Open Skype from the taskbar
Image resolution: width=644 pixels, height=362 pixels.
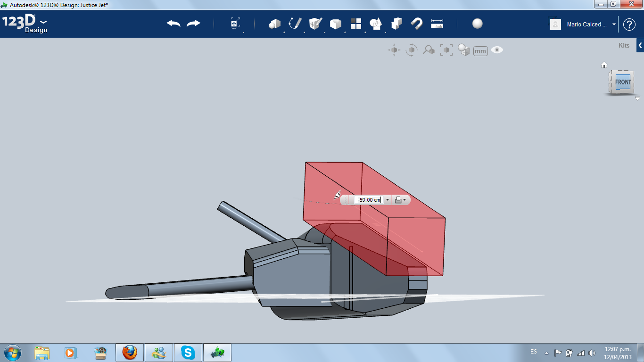pos(188,353)
